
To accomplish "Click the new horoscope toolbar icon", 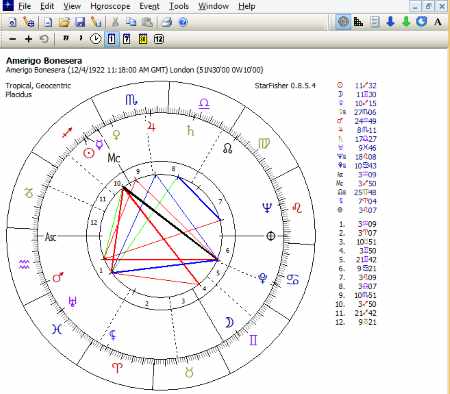I will point(12,22).
